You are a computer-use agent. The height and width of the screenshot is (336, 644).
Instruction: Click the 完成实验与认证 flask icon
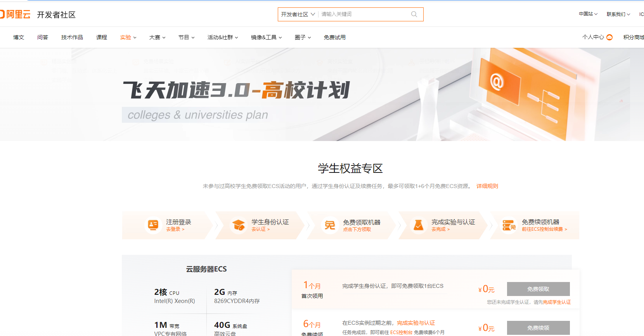coord(418,225)
